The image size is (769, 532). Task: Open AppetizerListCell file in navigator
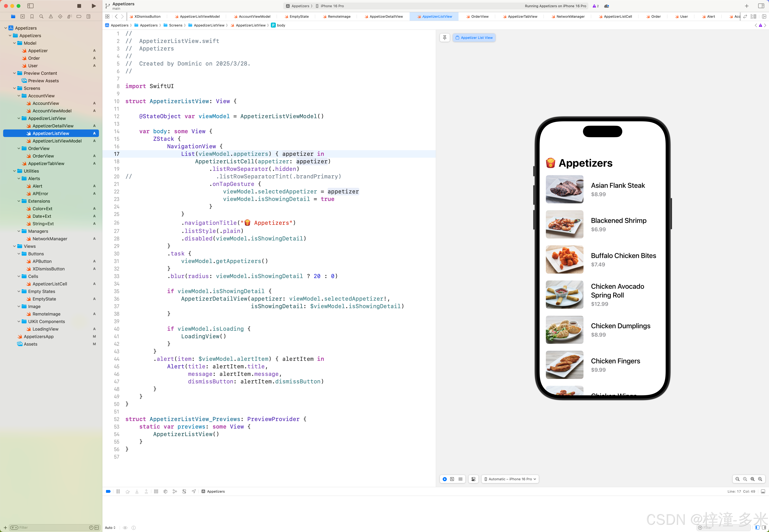50,284
